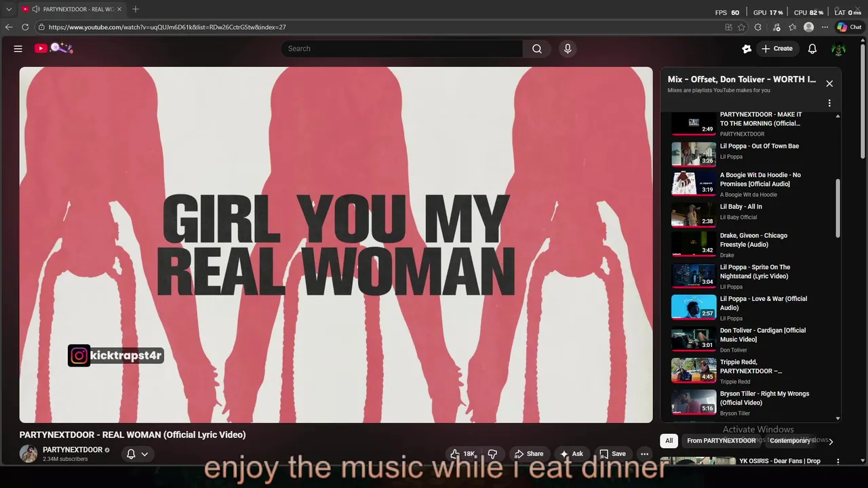Click the 2.34M subscribers text
868x488 pixels.
pyautogui.click(x=65, y=460)
